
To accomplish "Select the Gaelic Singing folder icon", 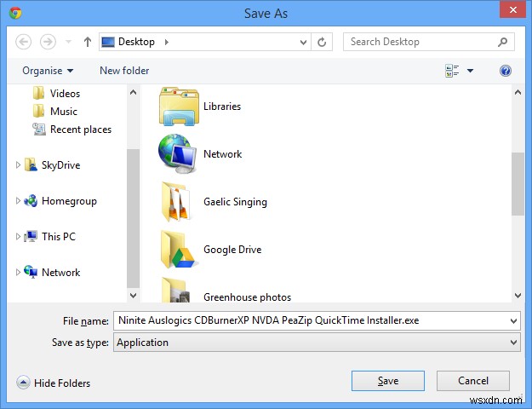I will (175, 202).
